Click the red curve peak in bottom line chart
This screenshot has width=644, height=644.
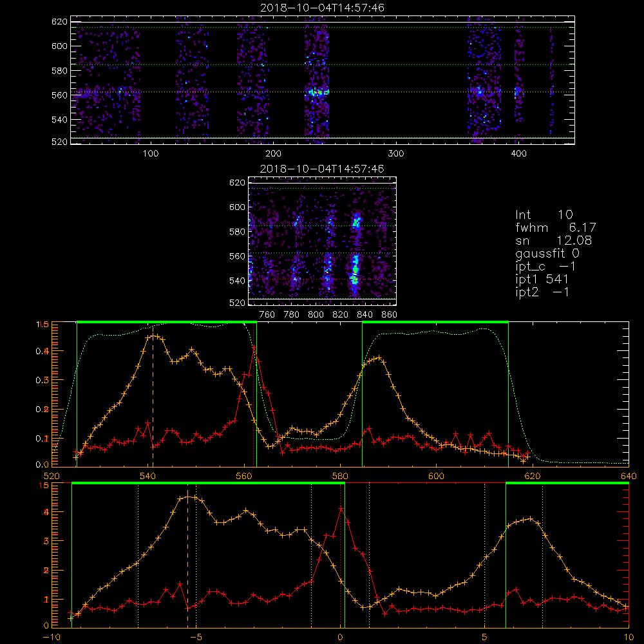click(x=341, y=509)
